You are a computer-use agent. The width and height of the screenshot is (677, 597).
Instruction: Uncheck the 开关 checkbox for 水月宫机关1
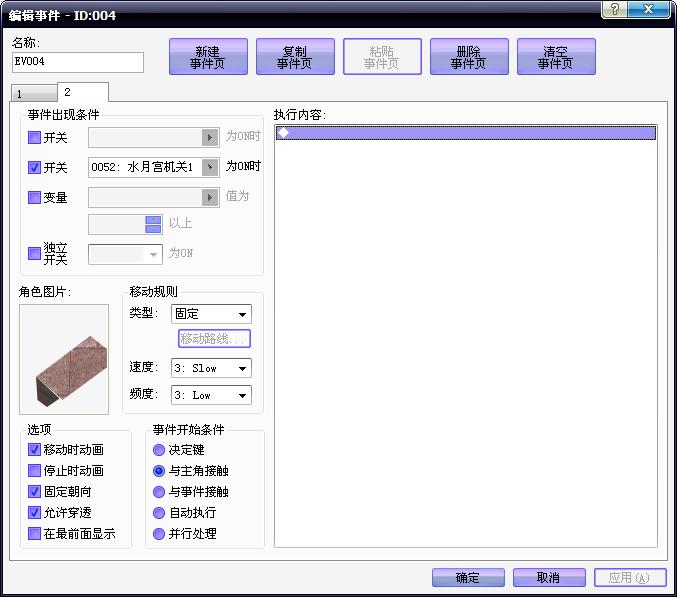(x=34, y=167)
